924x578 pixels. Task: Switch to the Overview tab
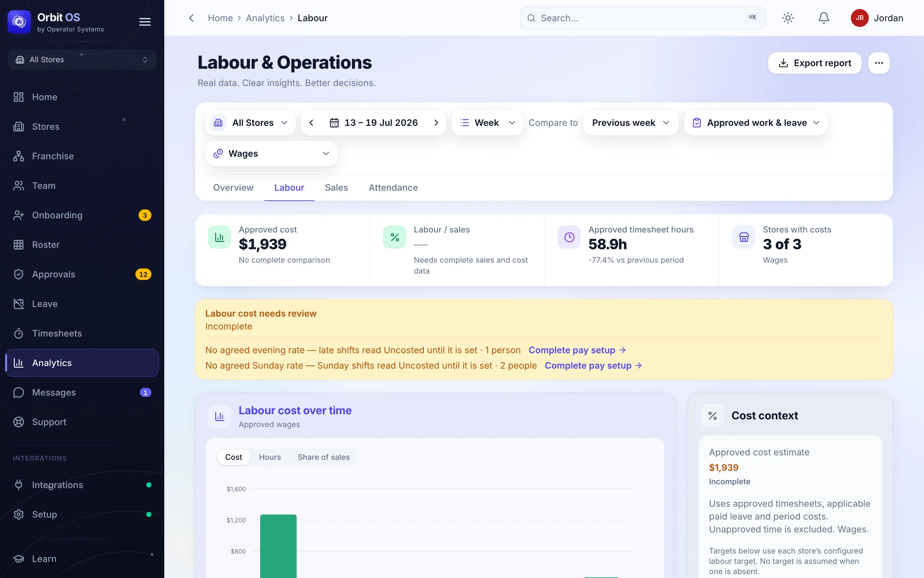(233, 188)
